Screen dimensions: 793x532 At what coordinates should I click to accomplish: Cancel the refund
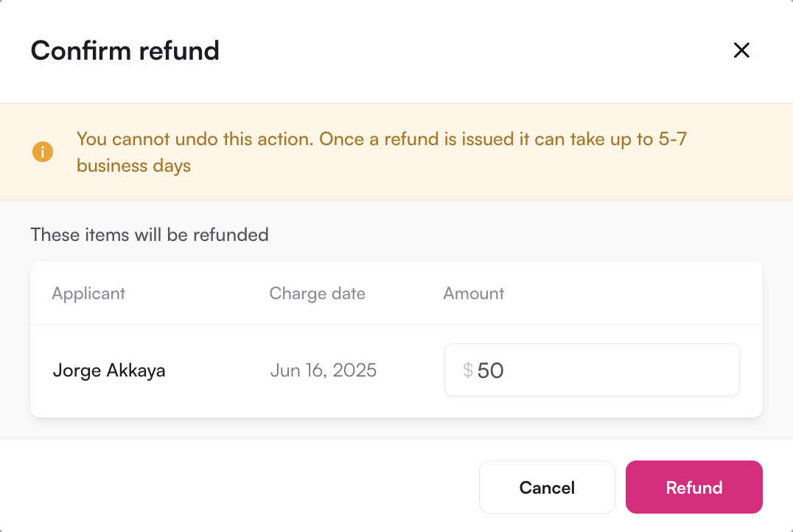point(547,487)
